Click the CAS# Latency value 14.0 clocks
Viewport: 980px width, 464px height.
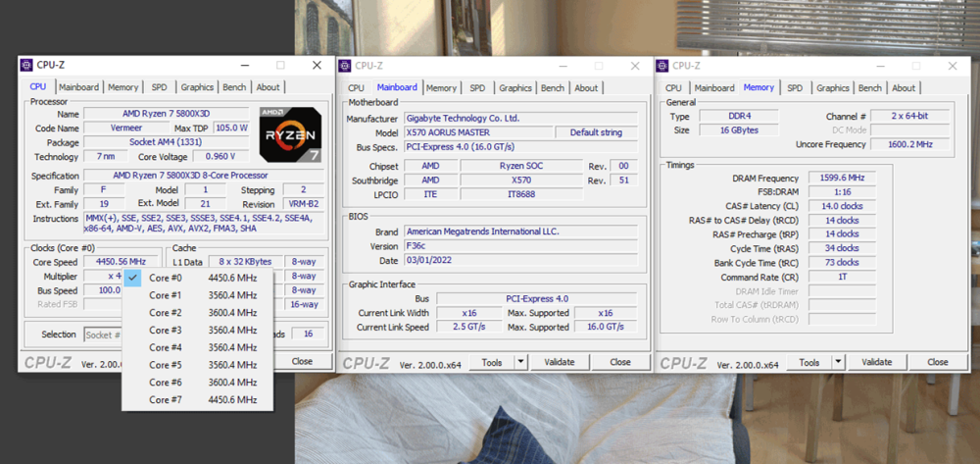842,206
